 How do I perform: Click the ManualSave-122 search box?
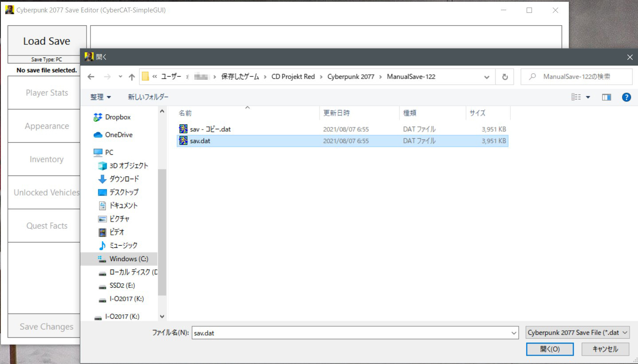pos(576,77)
